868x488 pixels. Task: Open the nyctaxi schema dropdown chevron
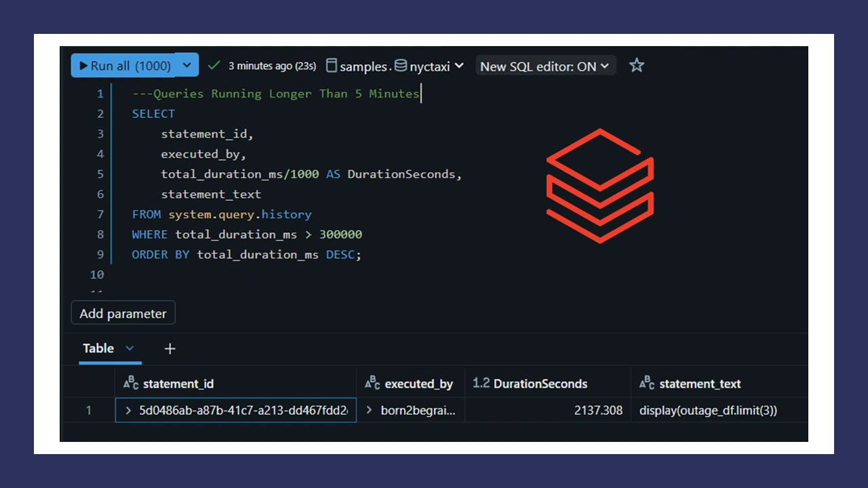(459, 66)
